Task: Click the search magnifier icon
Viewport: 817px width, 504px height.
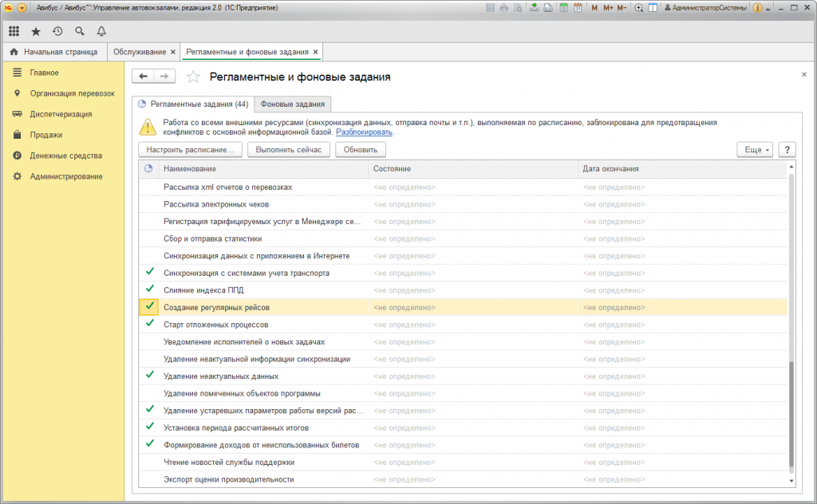Action: point(79,31)
